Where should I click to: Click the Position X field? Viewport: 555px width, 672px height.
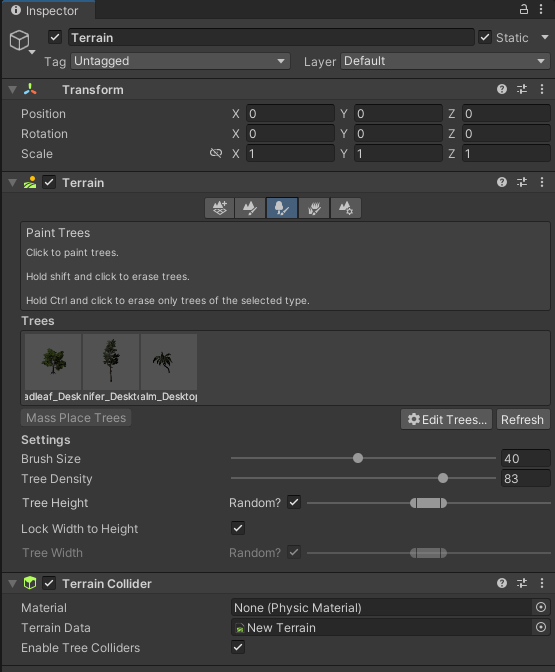tap(290, 114)
